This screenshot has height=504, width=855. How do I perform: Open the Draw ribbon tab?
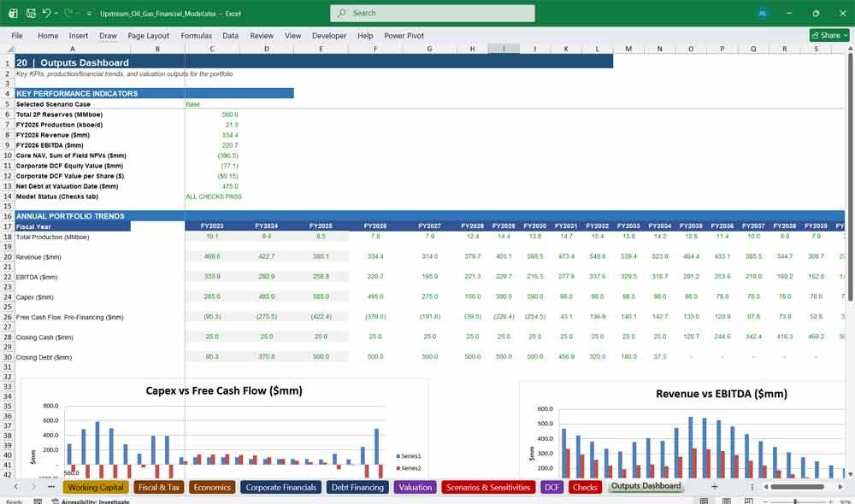tap(108, 35)
